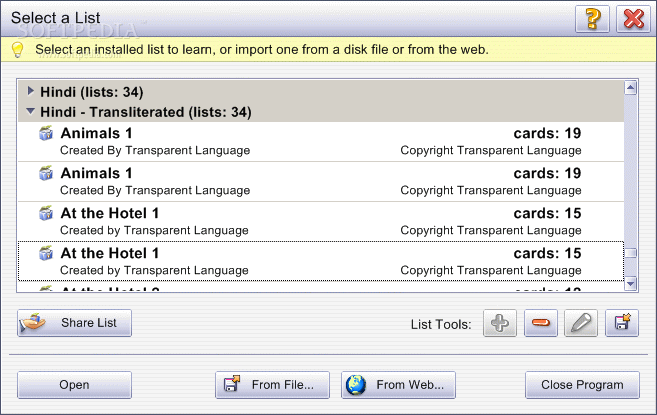This screenshot has width=657, height=415.
Task: Open the selected list
Action: (75, 385)
